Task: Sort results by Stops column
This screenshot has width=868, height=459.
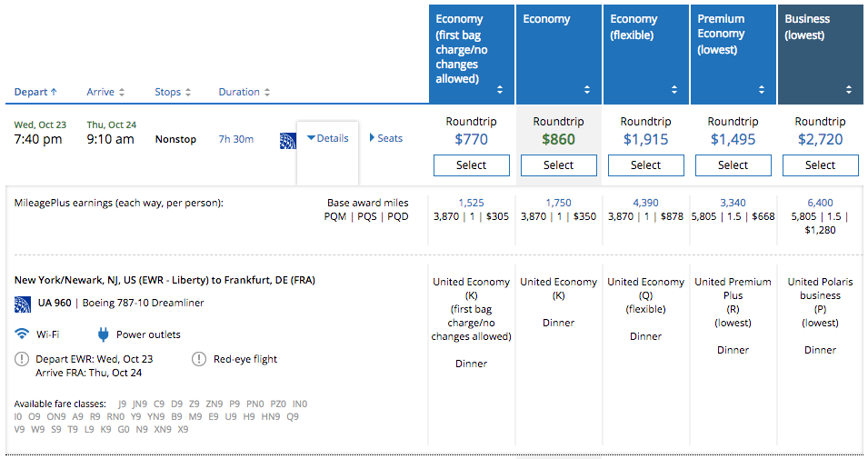Action: pos(173,92)
